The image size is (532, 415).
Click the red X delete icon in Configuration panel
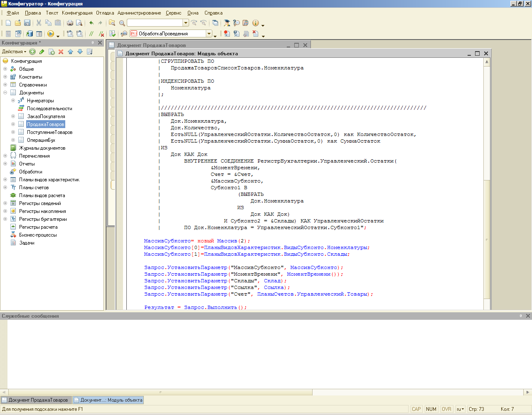(x=61, y=52)
